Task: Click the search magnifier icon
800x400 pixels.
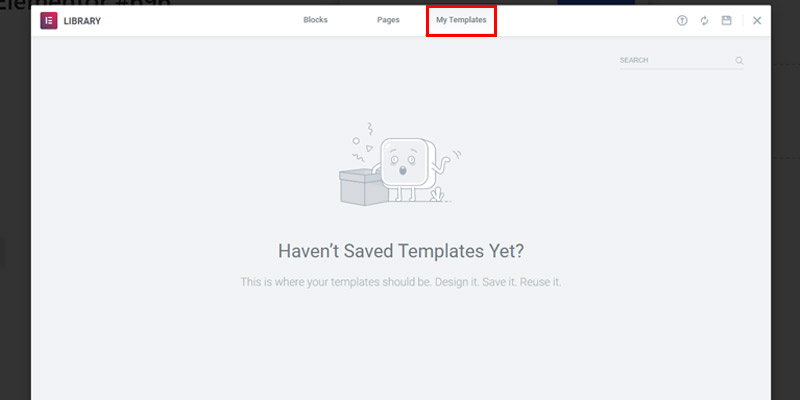Action: pos(739,61)
